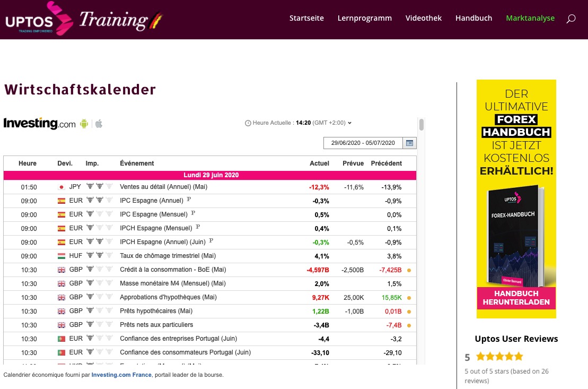Click Spain flag in IPC Espagne (Annuel) row

[62, 201]
